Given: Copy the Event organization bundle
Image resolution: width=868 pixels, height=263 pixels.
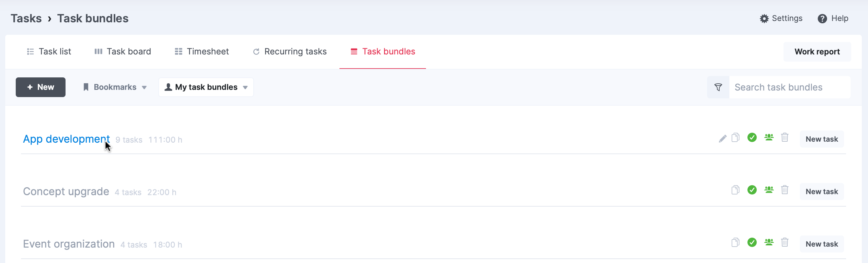Looking at the screenshot, I should point(736,242).
